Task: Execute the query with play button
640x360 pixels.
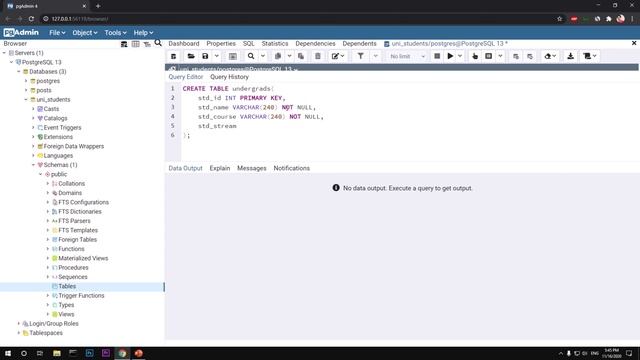Action: click(450, 56)
